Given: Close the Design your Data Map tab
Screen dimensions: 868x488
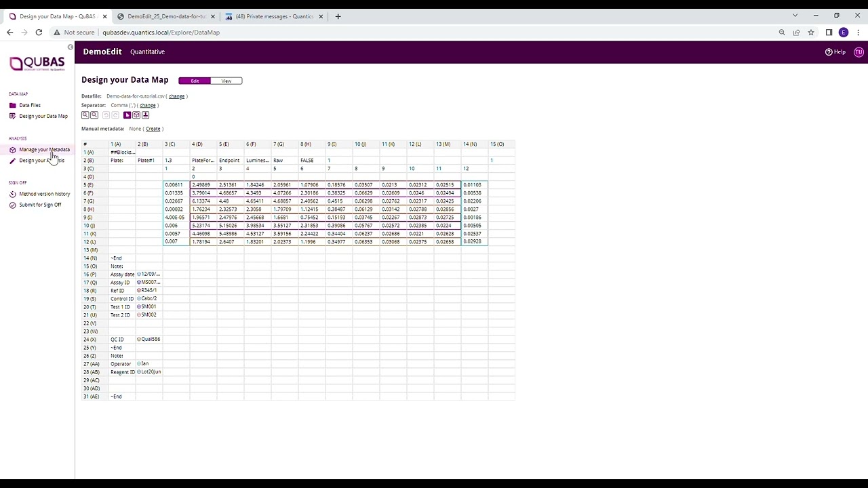Looking at the screenshot, I should pos(104,16).
